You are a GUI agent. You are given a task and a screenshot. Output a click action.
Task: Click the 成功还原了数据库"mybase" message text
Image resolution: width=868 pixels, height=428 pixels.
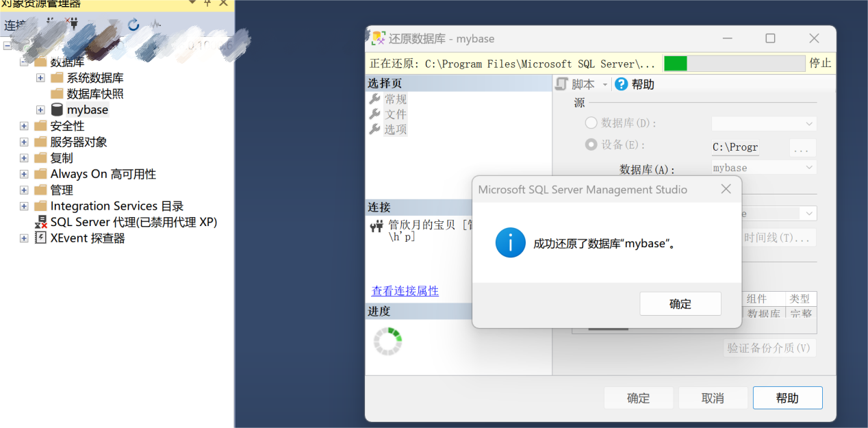pos(604,244)
